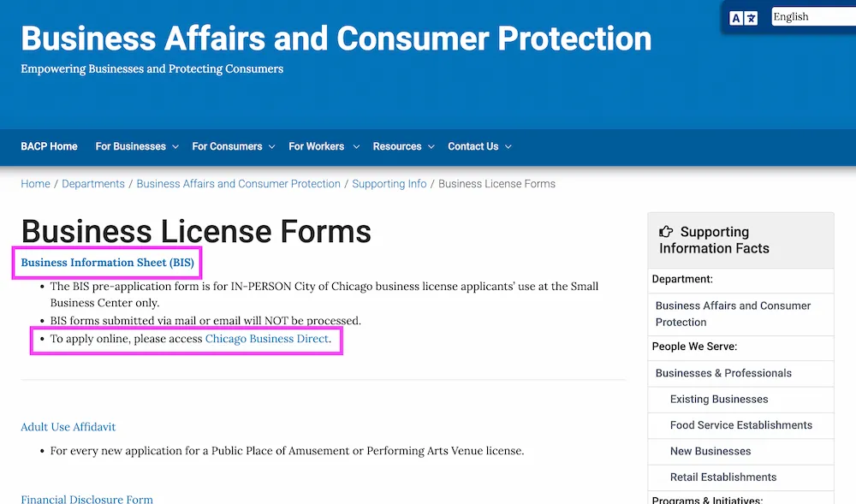The image size is (856, 504).
Task: Click the Supporting Info breadcrumb
Action: click(x=389, y=183)
